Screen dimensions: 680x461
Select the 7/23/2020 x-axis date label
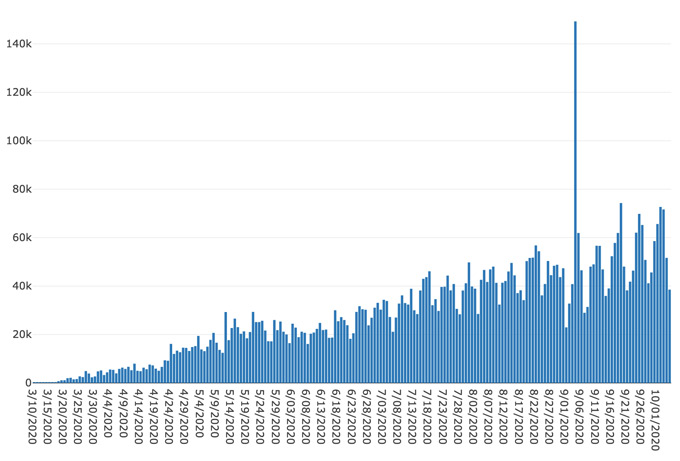[442, 416]
